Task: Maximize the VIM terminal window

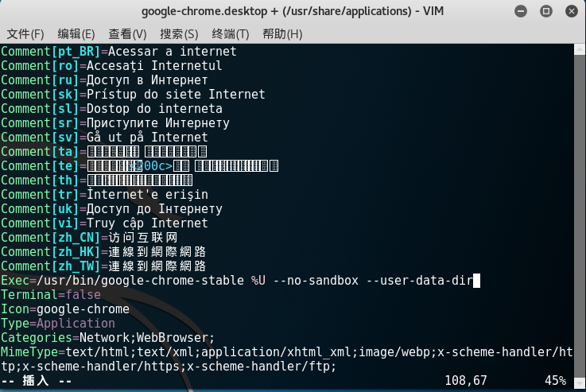Action: click(x=545, y=11)
